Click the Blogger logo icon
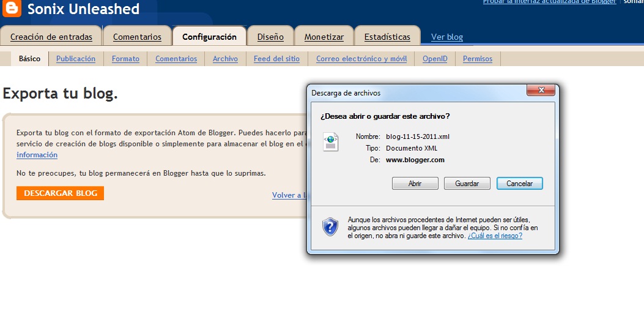Viewport: 644px width, 314px height. tap(11, 8)
